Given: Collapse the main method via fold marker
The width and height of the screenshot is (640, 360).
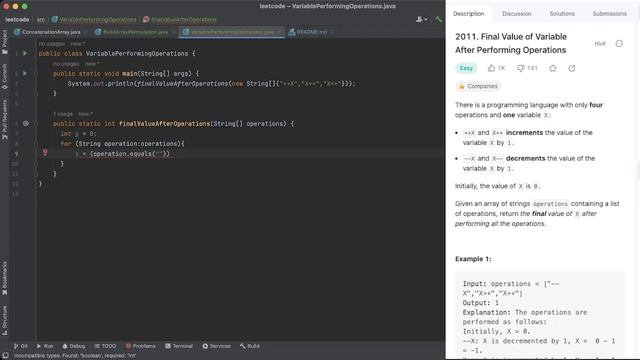Looking at the screenshot, I should [x=36, y=73].
